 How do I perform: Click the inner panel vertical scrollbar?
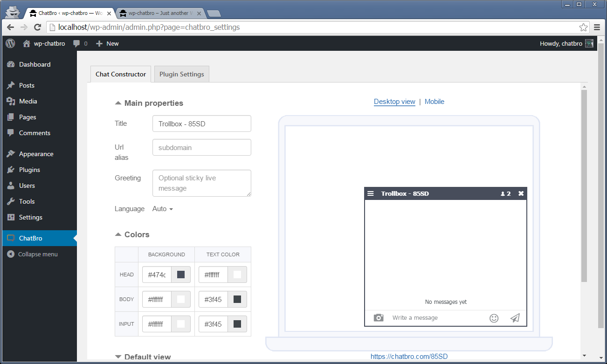coord(584,186)
